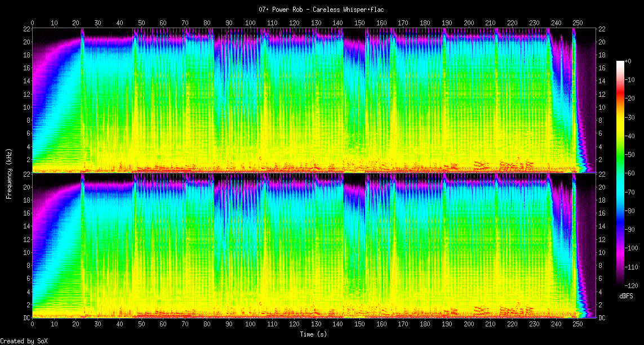644x345 pixels.
Task: Click the 150 tick on bottom time axis
Action: [359, 324]
